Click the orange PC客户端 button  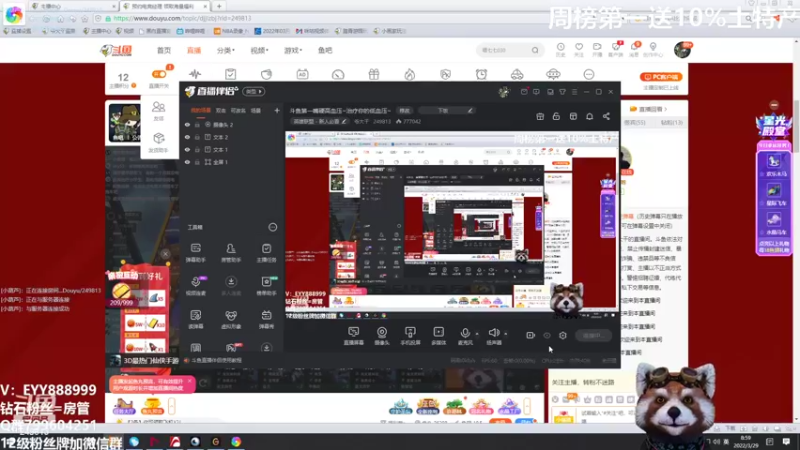[x=661, y=77]
